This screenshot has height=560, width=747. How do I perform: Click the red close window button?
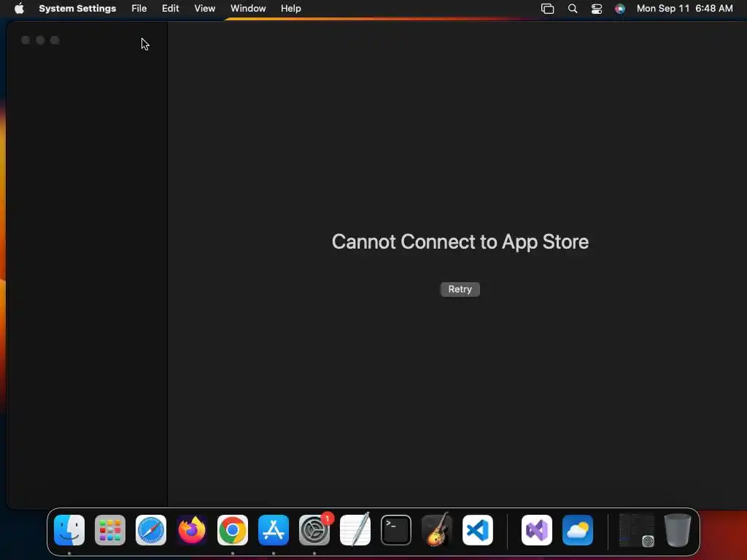point(26,41)
